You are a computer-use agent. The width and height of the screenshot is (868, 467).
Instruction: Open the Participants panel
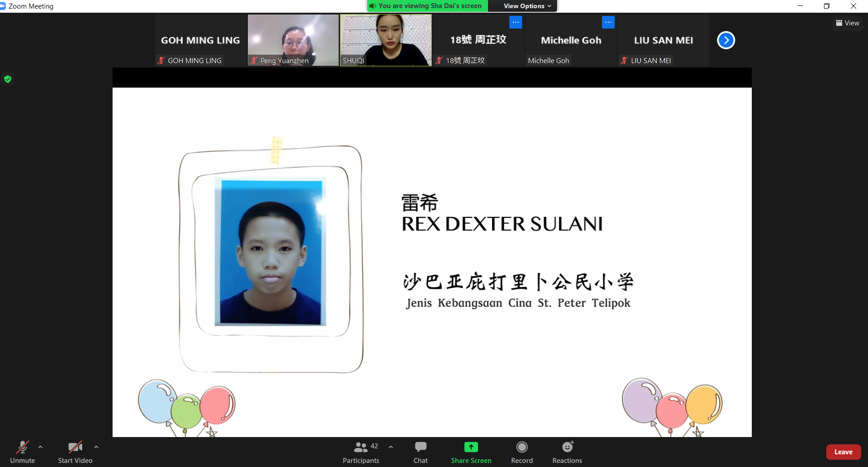[361, 452]
